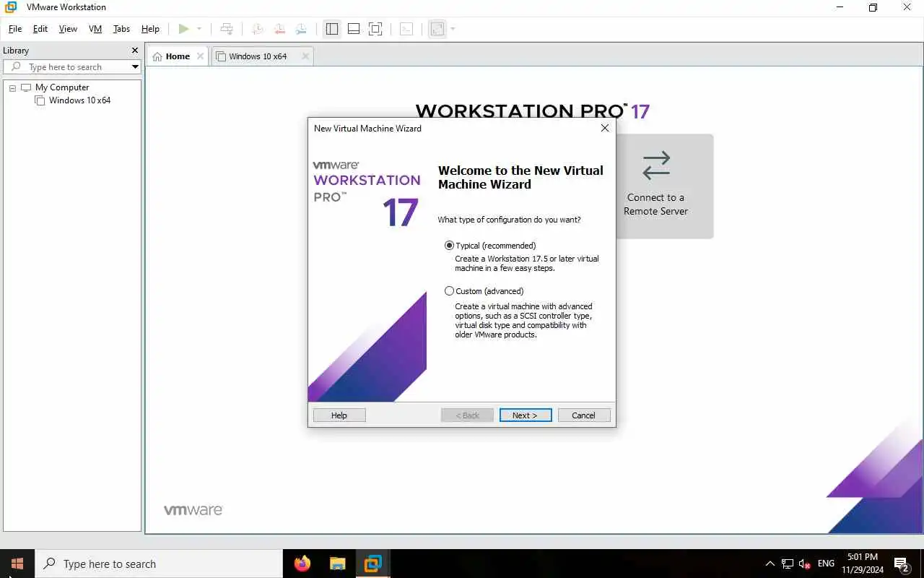
Task: Click the wizard Help button
Action: coord(339,415)
